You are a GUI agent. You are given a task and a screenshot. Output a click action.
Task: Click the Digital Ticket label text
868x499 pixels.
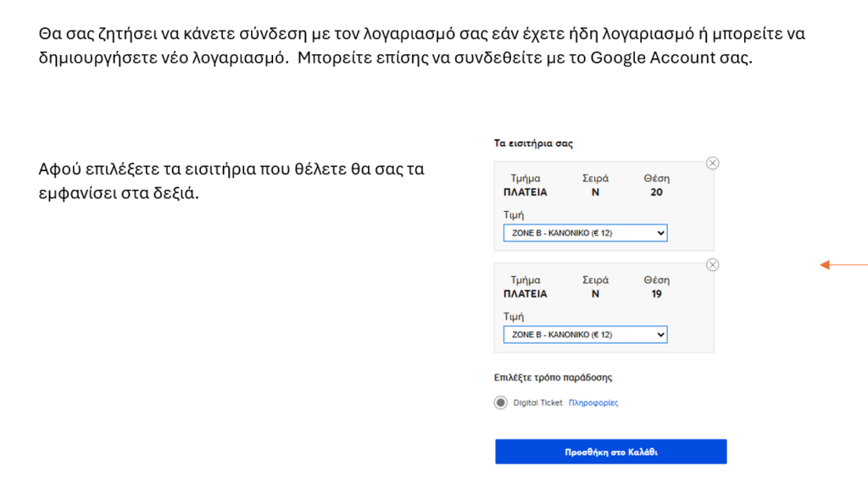tap(537, 402)
